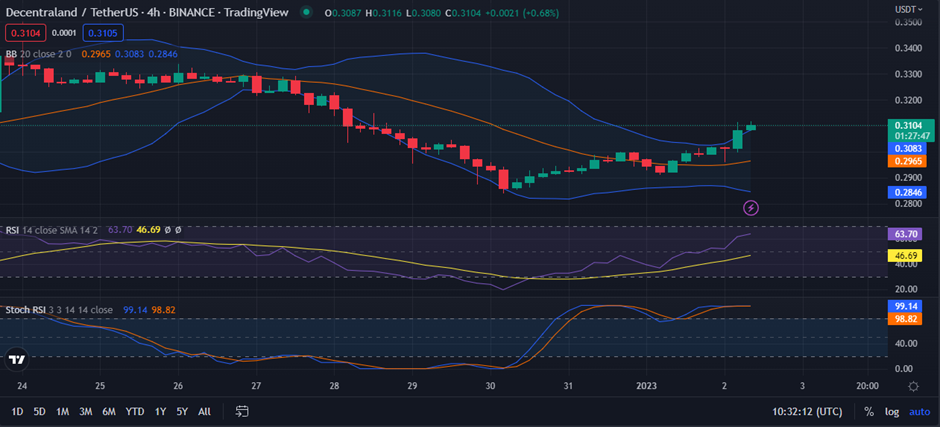Click the change +0.0021 (+0.68%) in header
The height and width of the screenshot is (427, 940).
coord(522,12)
